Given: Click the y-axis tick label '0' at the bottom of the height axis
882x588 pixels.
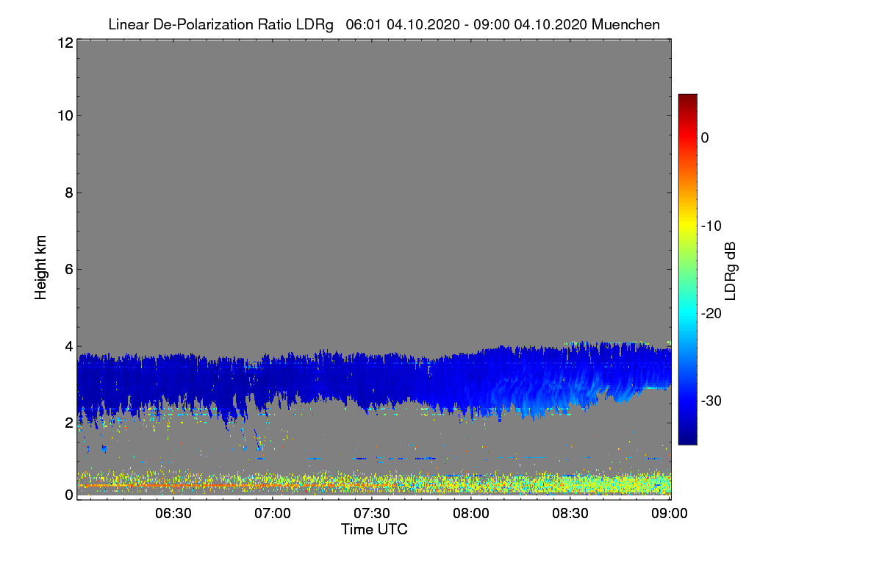Looking at the screenshot, I should pos(68,495).
